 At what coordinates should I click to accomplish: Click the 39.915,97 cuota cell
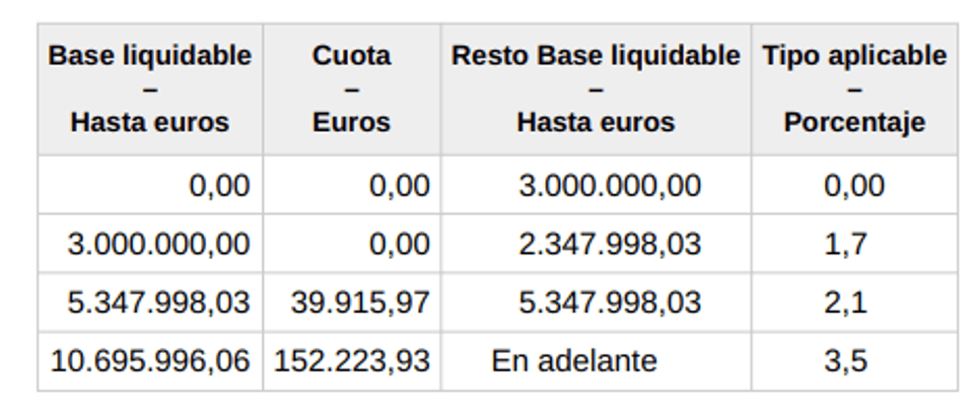pos(352,302)
